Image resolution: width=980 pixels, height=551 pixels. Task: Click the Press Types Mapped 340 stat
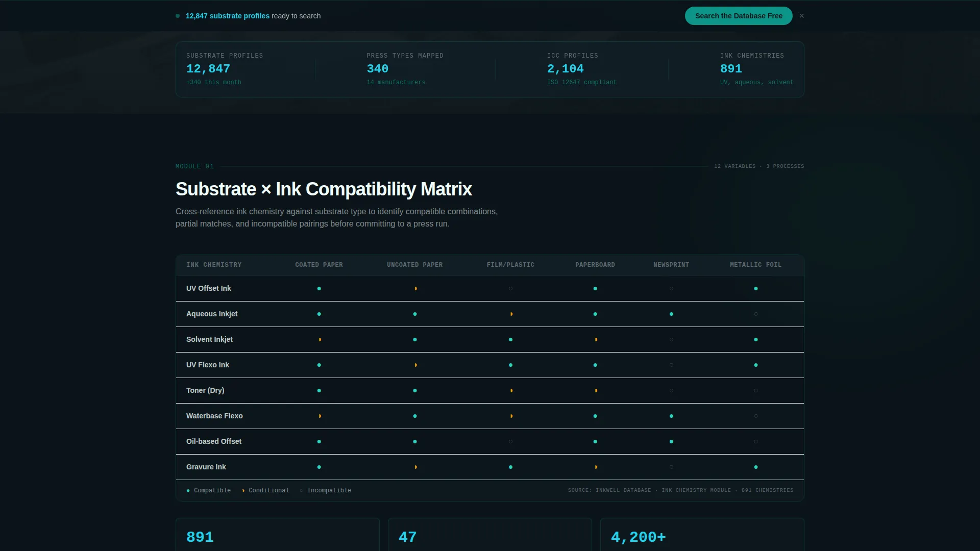tap(405, 69)
